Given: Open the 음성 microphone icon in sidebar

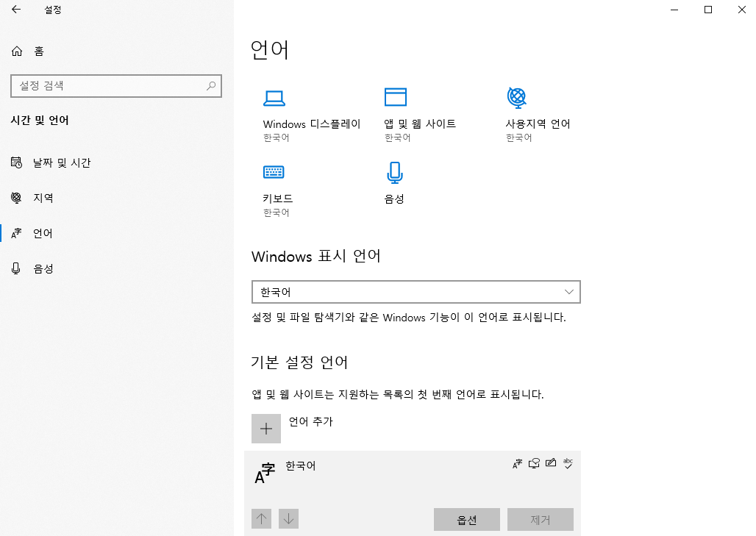Looking at the screenshot, I should [x=16, y=268].
